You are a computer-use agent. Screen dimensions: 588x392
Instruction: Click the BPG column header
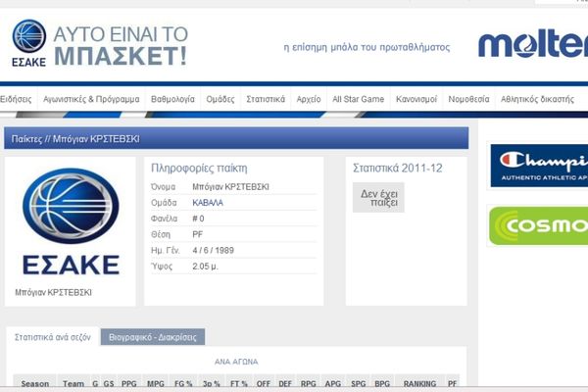(x=382, y=383)
